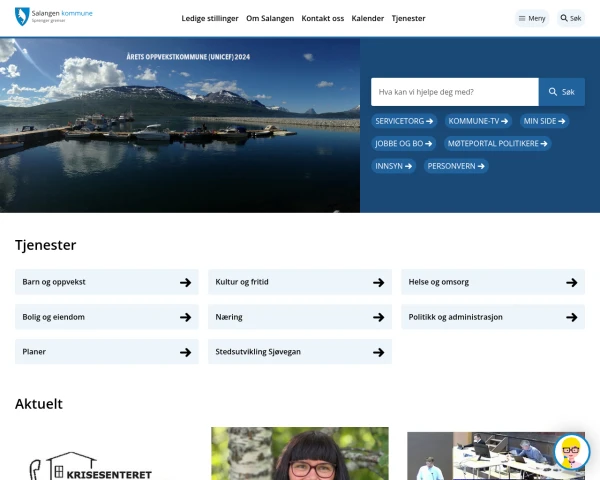The height and width of the screenshot is (480, 600).
Task: Click the arrow beside Næring
Action: tap(378, 317)
